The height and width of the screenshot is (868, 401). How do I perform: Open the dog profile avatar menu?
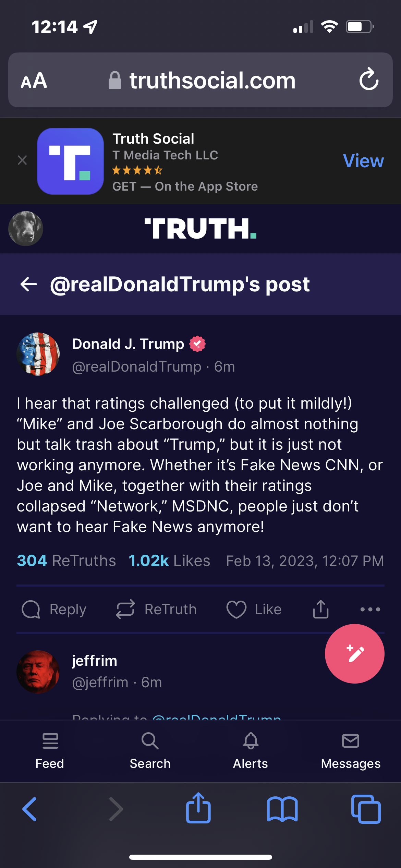pos(26,229)
